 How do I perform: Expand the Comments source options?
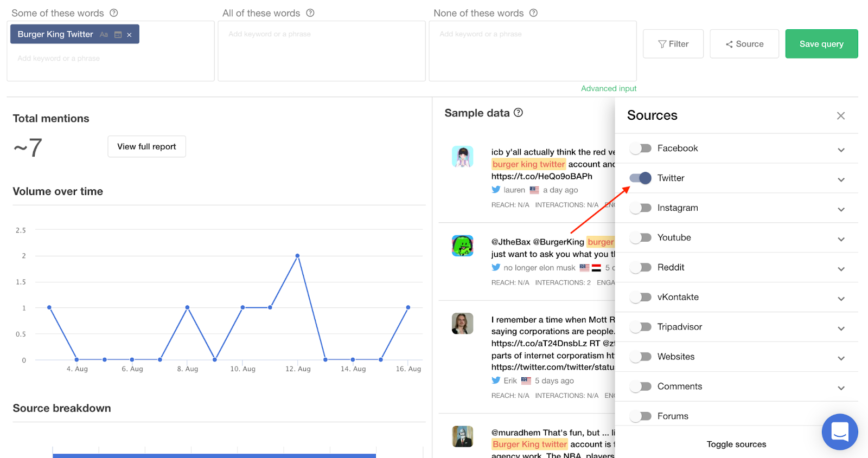(x=841, y=389)
